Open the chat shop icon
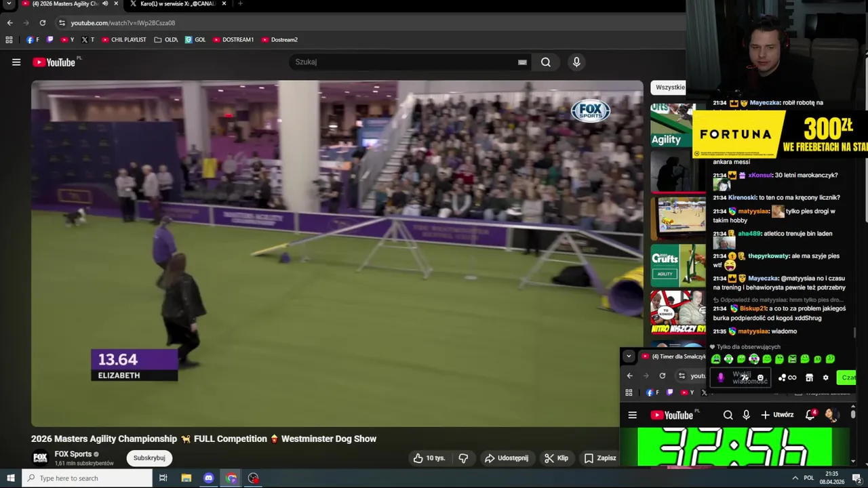The width and height of the screenshot is (868, 488). 809,378
